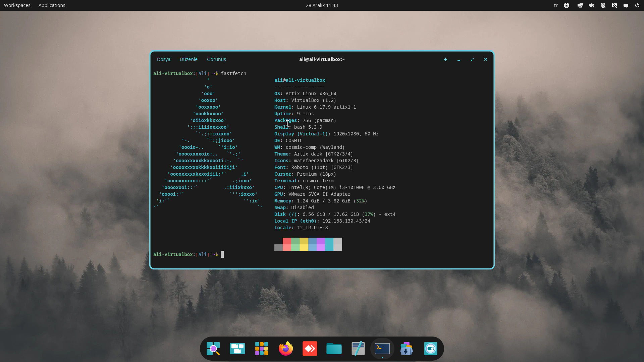Open the tr keyboard layout selector
644x362 pixels.
[x=556, y=5]
